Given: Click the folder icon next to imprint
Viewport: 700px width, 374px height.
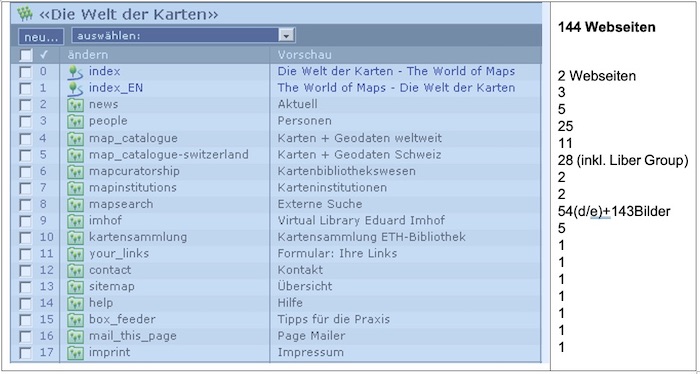Looking at the screenshot, I should (x=75, y=353).
